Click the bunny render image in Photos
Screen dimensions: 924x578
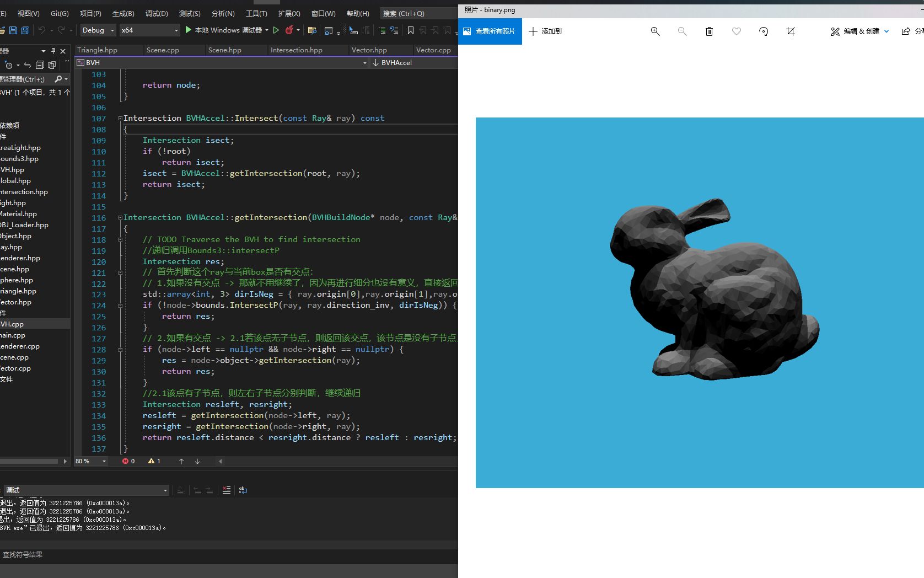tap(700, 302)
